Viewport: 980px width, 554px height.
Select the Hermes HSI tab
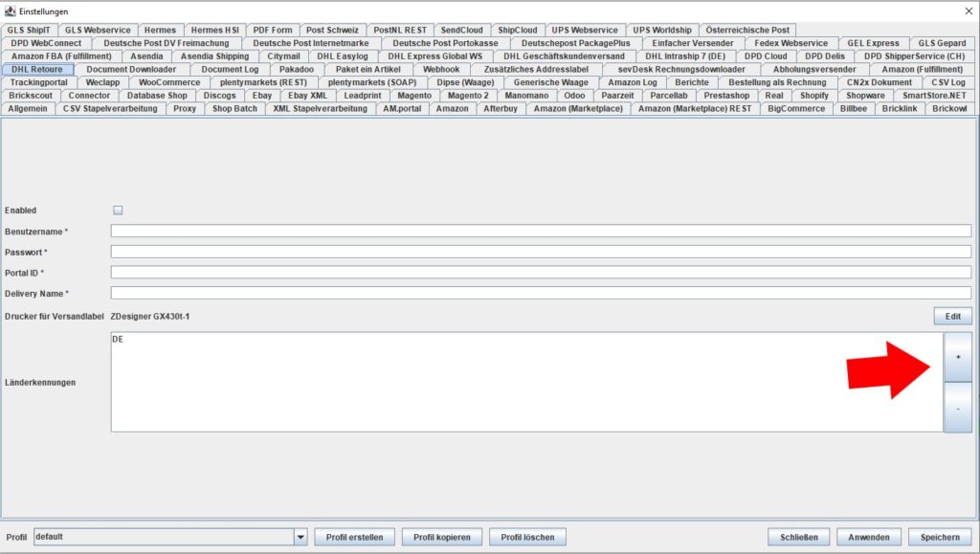[215, 30]
